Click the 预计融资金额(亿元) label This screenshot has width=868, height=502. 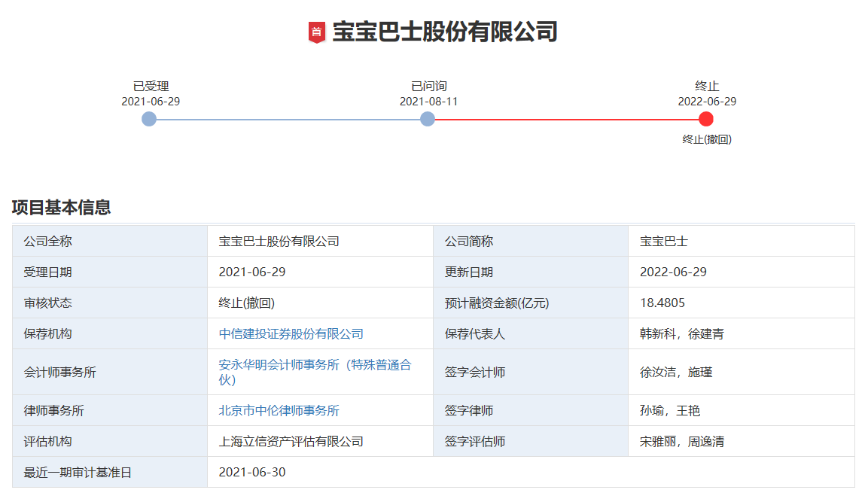point(497,303)
